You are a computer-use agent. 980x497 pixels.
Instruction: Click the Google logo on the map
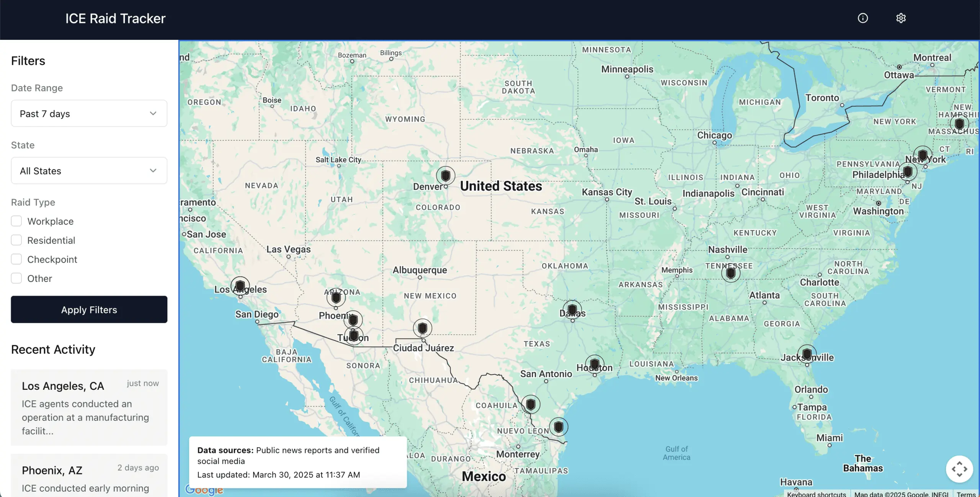pyautogui.click(x=204, y=490)
